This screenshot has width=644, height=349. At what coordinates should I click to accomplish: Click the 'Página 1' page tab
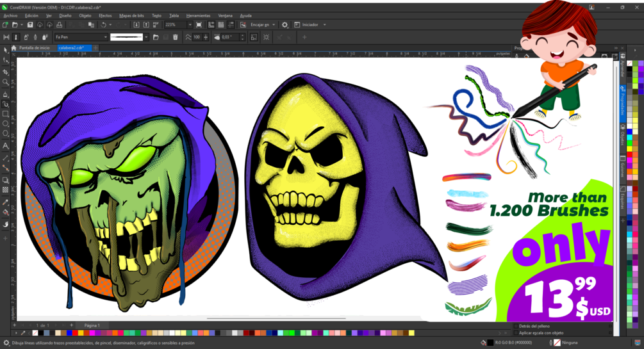92,325
